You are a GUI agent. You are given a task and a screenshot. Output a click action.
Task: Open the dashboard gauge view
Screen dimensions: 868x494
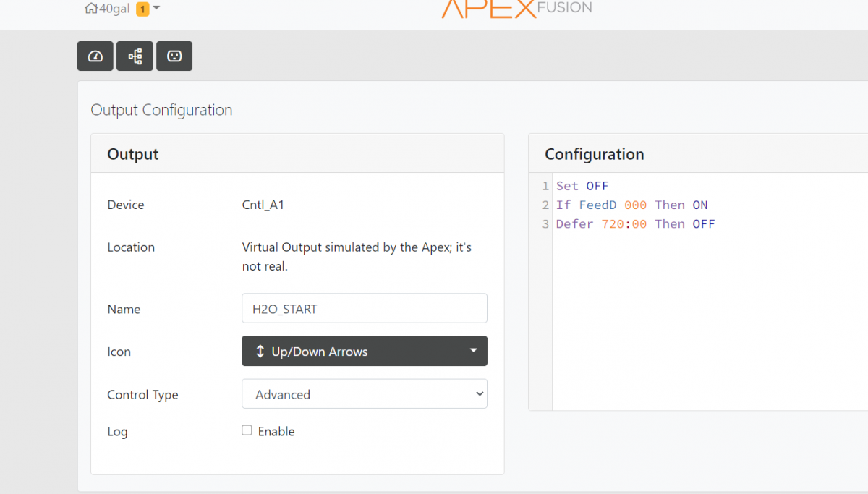pos(95,56)
